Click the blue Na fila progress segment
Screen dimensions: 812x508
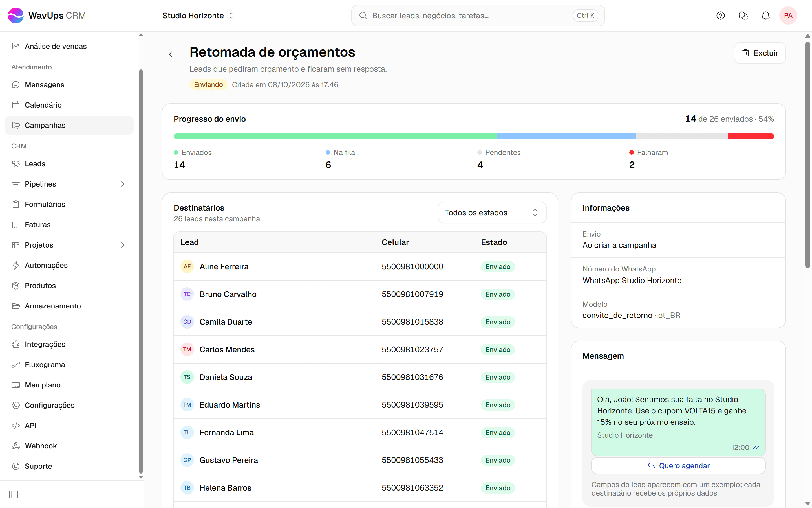click(566, 136)
